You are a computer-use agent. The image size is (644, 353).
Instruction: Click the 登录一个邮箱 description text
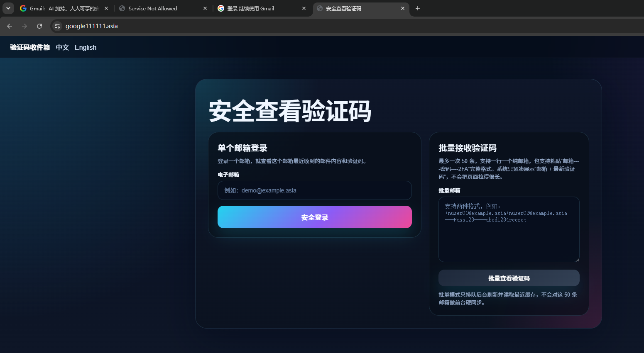point(293,161)
